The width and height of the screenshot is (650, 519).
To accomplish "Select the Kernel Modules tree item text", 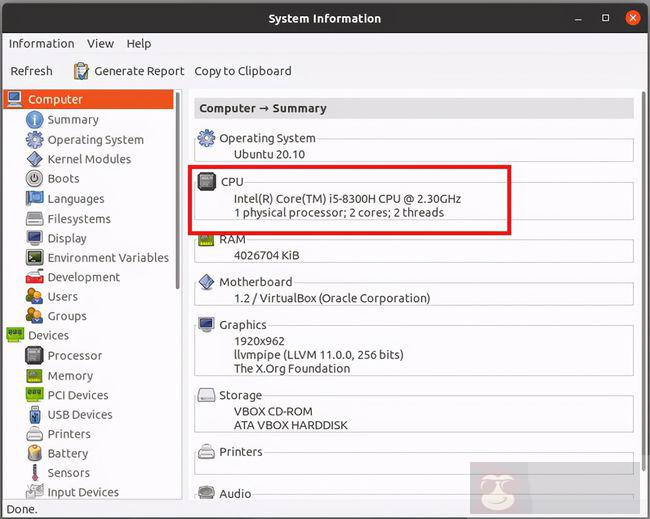I will [x=89, y=159].
